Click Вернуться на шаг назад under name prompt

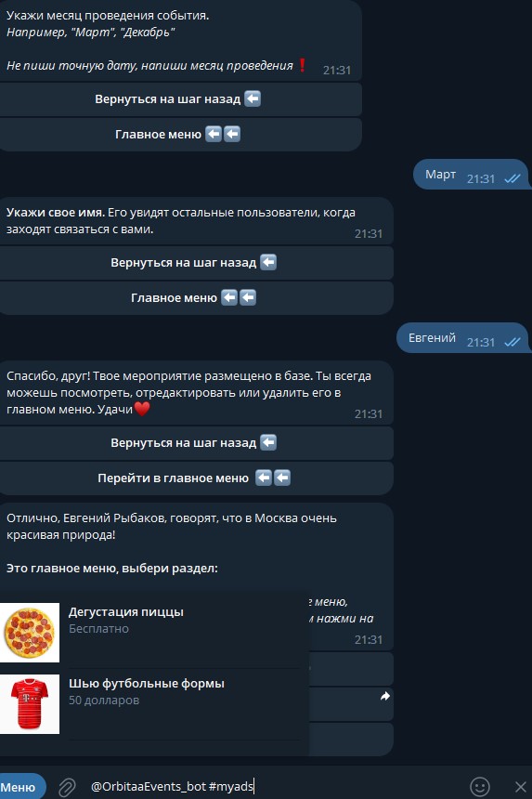(196, 262)
